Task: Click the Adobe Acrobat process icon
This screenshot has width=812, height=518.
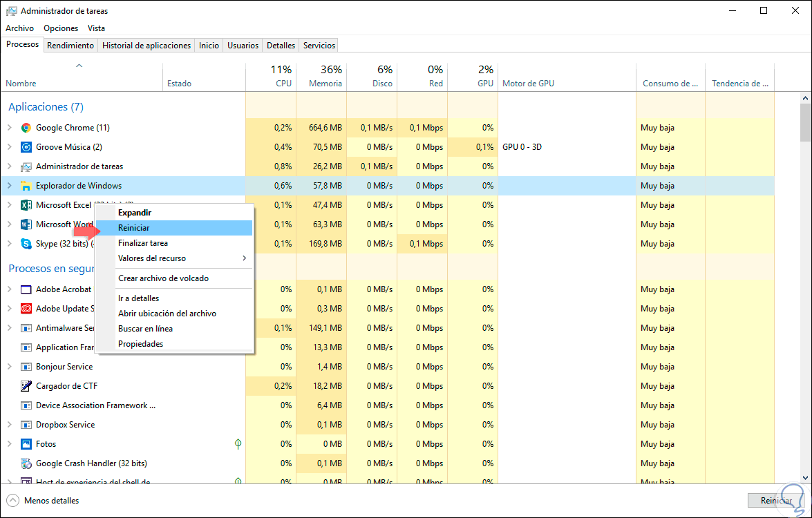Action: [26, 289]
